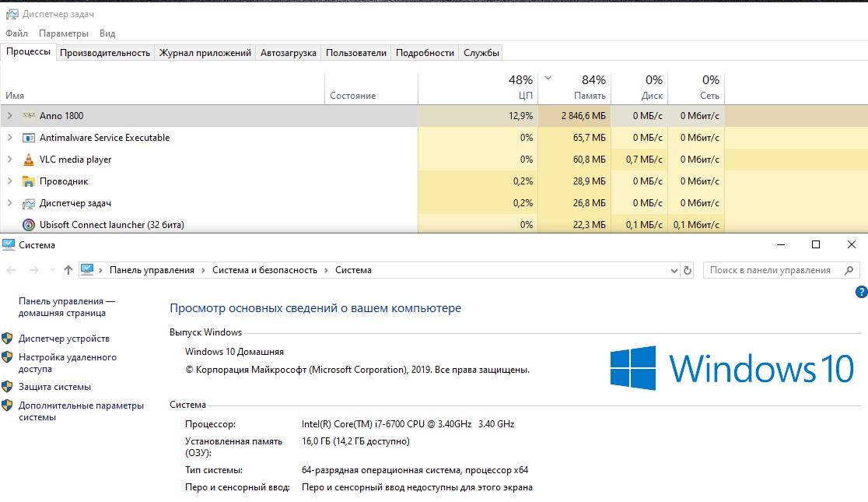Close the Система window

click(852, 244)
